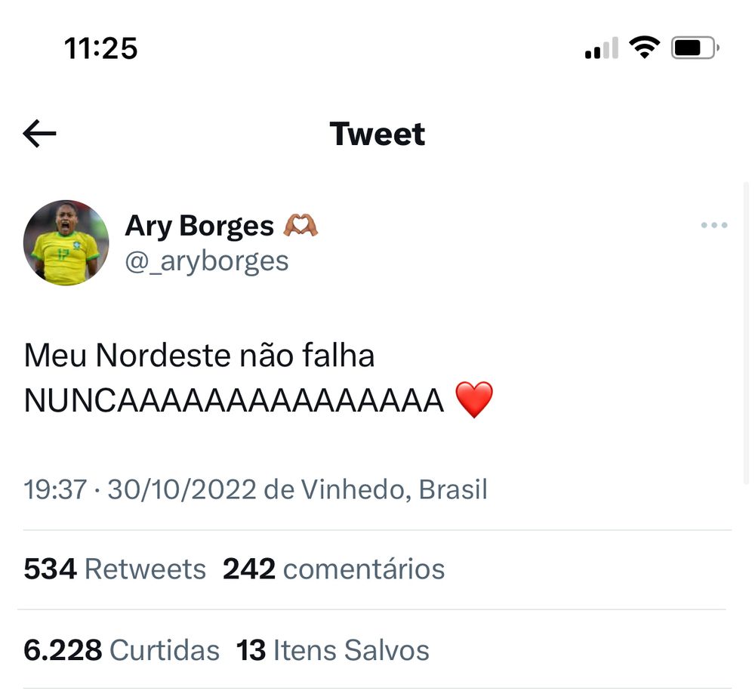This screenshot has width=755, height=700.
Task: Click the vertical scrollbar on the right edge
Action: [x=747, y=333]
